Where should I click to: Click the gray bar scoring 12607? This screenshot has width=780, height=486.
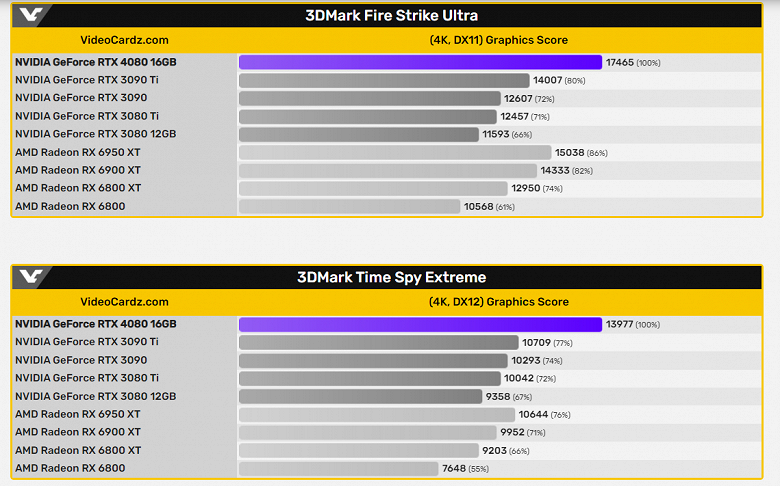pos(369,98)
